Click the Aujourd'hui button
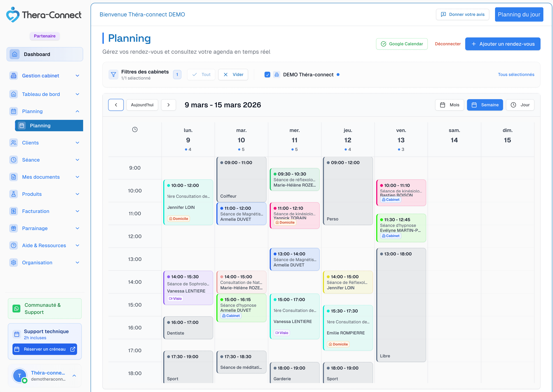 pos(142,105)
